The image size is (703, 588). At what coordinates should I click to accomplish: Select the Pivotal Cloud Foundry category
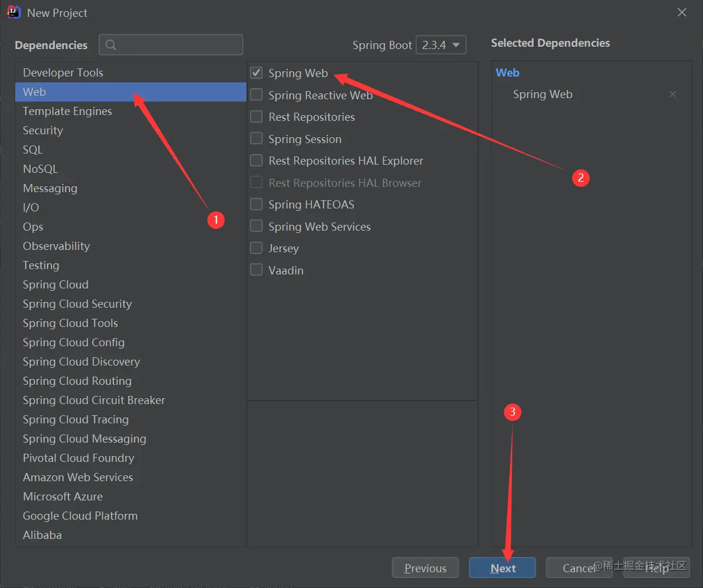tap(131, 458)
